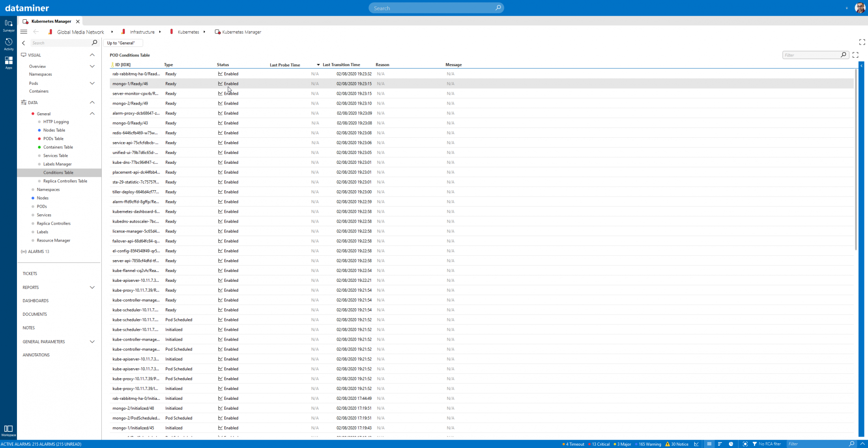Open Replica Controllers Table item
The image size is (868, 448).
(x=65, y=181)
